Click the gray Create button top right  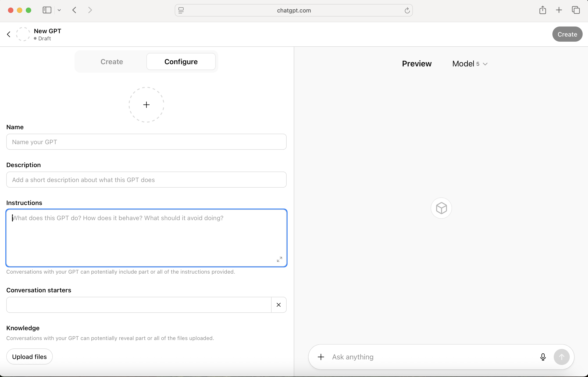567,34
